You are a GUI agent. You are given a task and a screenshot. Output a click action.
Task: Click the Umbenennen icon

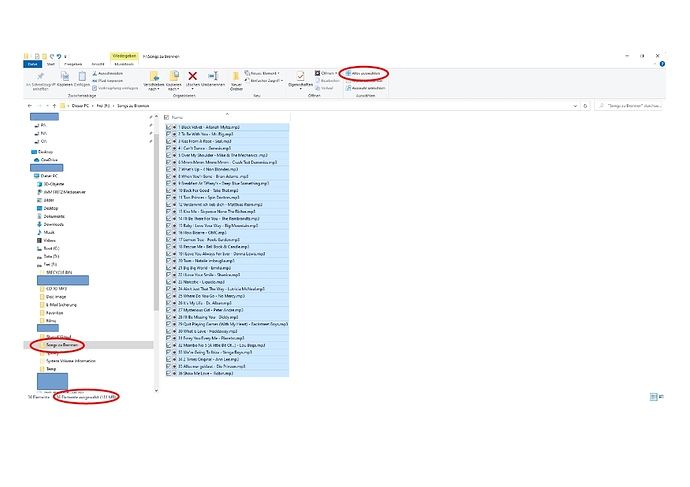(213, 76)
